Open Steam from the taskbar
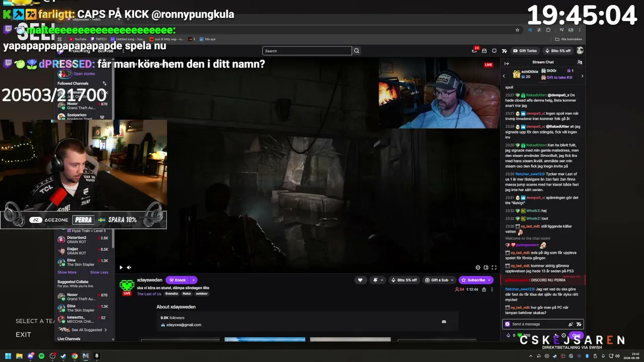The height and width of the screenshot is (362, 644). [x=63, y=356]
